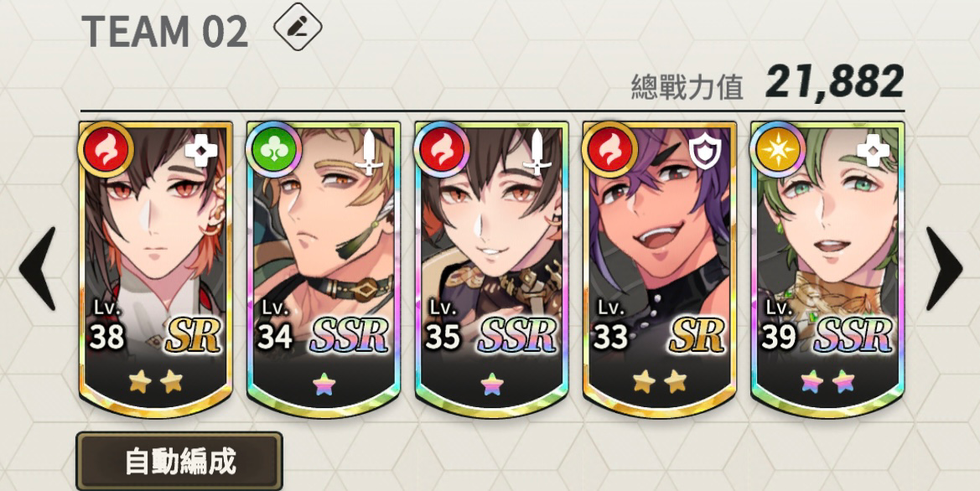Click the TEAM 02 title text

pos(165,31)
